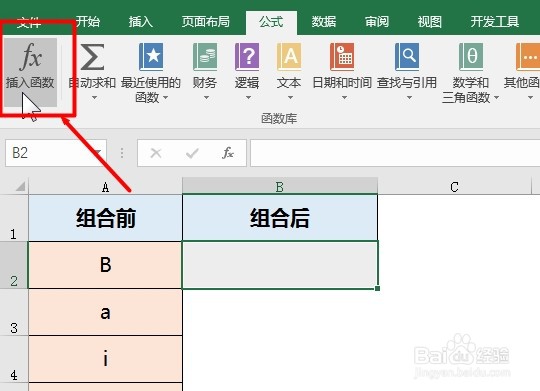Select row 4 header
540x391 pixels.
tap(14, 359)
